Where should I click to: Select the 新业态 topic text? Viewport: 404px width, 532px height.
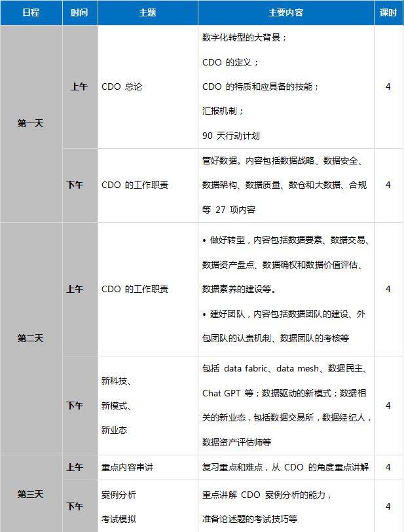click(x=114, y=430)
